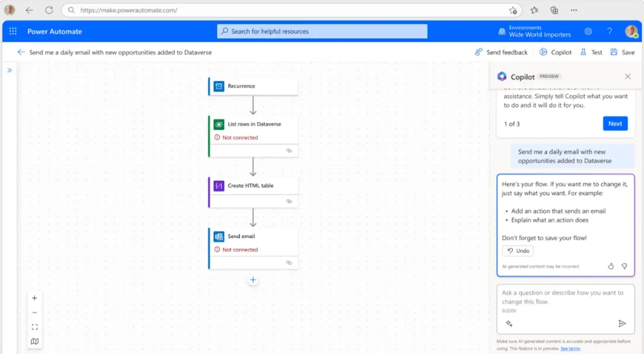Click Not connected warning under List rows
Image resolution: width=644 pixels, height=354 pixels.
[x=236, y=137]
